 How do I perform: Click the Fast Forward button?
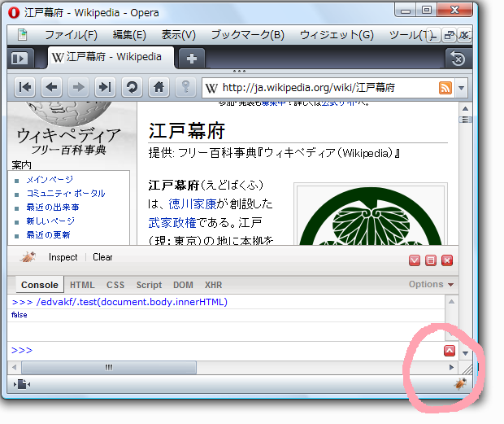coord(105,87)
